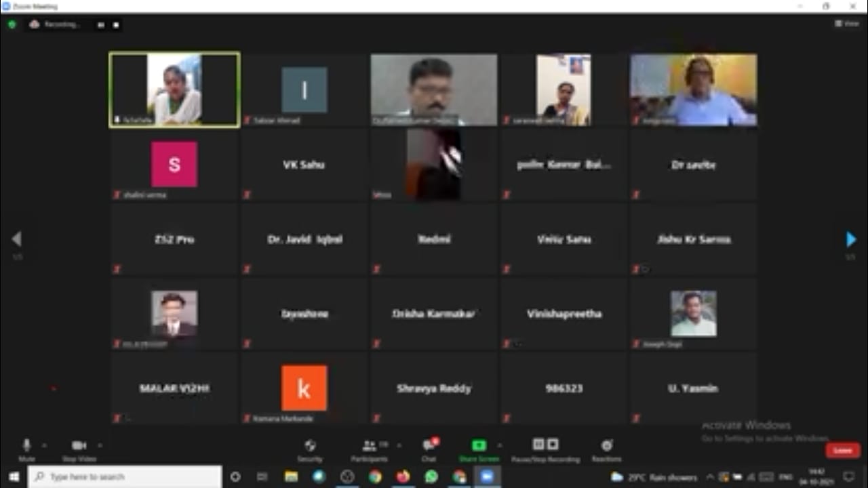
Task: Select the Dr savita participant tile
Action: point(694,165)
